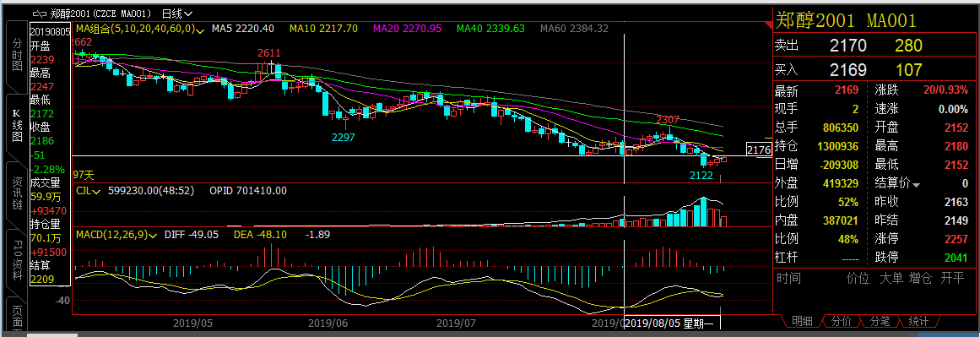980x337 pixels.
Task: Click the 大单 column header
Action: [x=891, y=278]
